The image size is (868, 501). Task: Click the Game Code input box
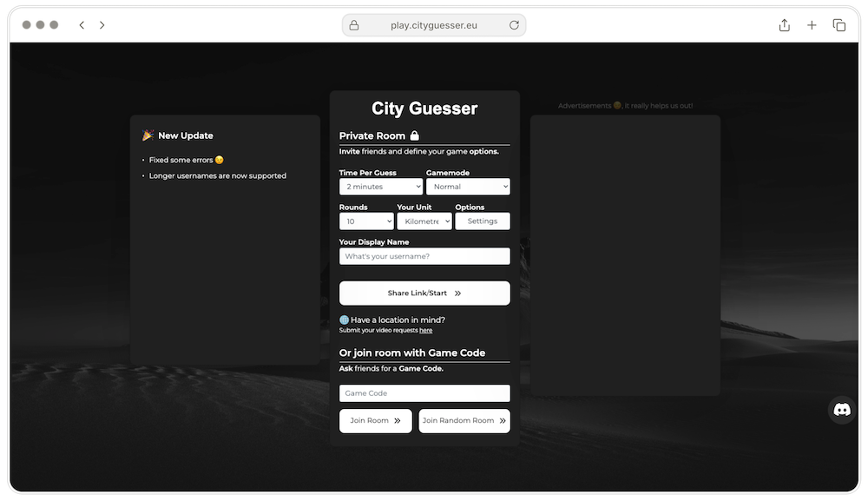pyautogui.click(x=424, y=392)
